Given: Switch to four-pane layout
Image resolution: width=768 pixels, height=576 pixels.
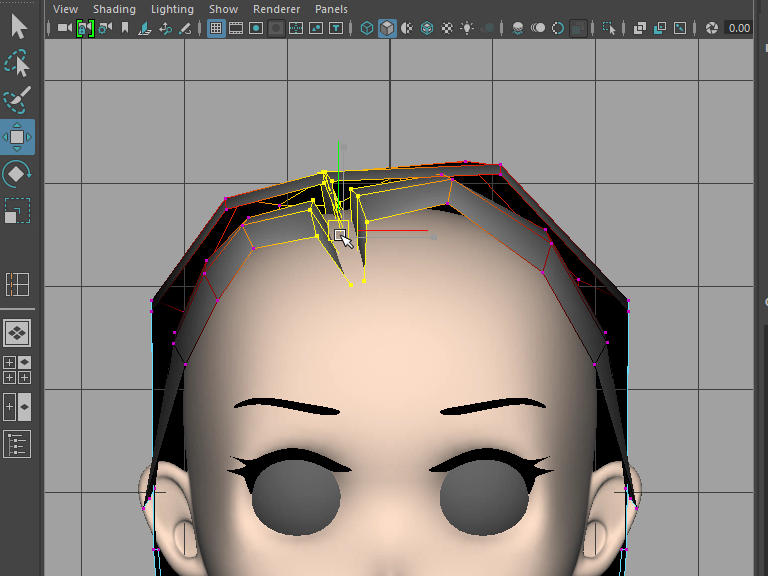Looking at the screenshot, I should [x=17, y=284].
